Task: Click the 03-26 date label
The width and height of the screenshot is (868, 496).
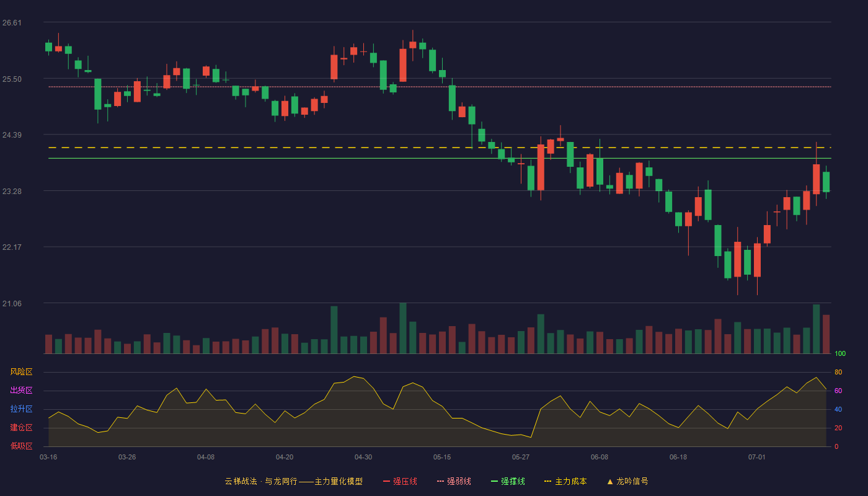Action: coord(127,457)
